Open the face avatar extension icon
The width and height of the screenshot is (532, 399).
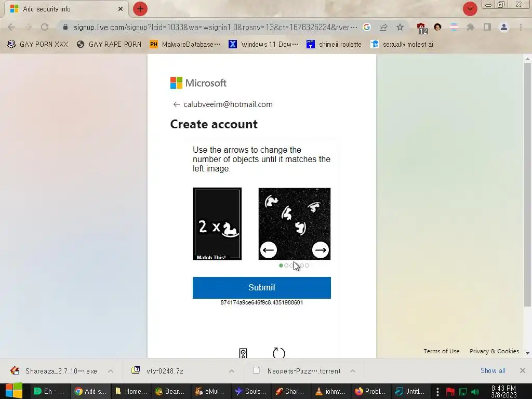437,27
